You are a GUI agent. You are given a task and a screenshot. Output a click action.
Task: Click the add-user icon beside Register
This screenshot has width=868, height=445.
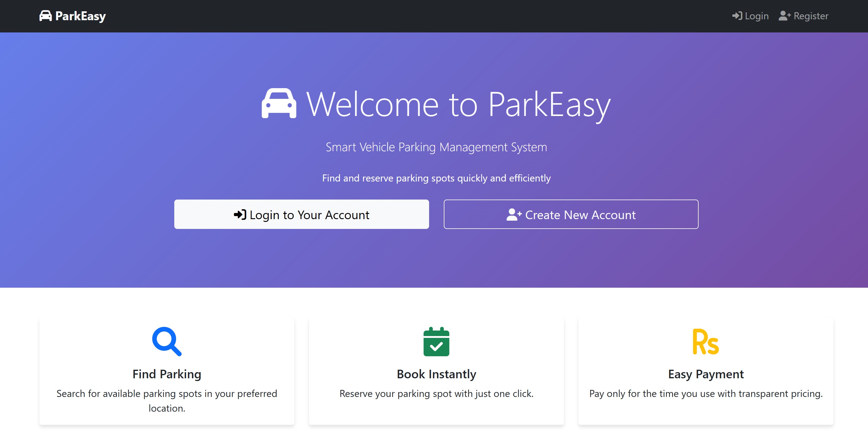pos(784,16)
